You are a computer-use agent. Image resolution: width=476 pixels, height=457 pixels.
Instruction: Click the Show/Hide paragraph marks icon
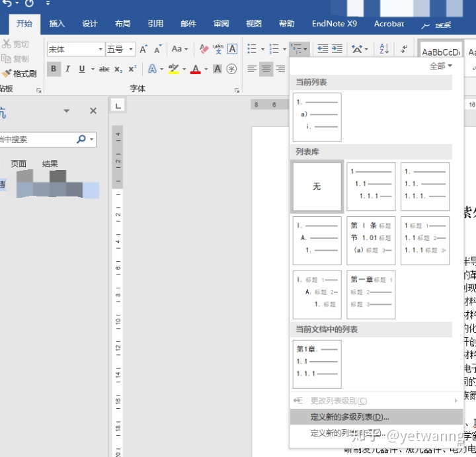click(404, 48)
